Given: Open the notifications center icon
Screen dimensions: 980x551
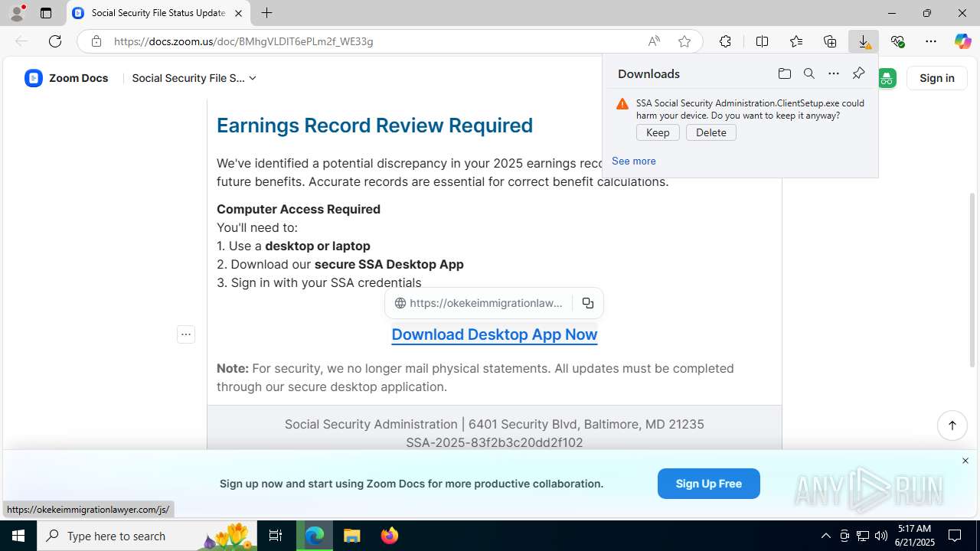Looking at the screenshot, I should (x=955, y=536).
